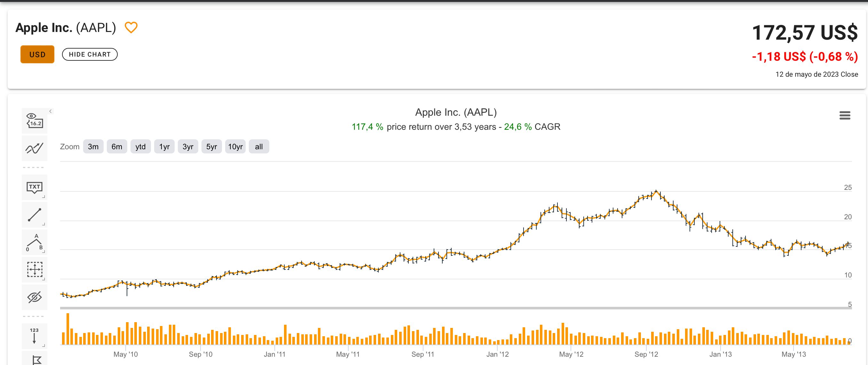Set chart zoom to ytd
This screenshot has width=868, height=365.
click(140, 146)
